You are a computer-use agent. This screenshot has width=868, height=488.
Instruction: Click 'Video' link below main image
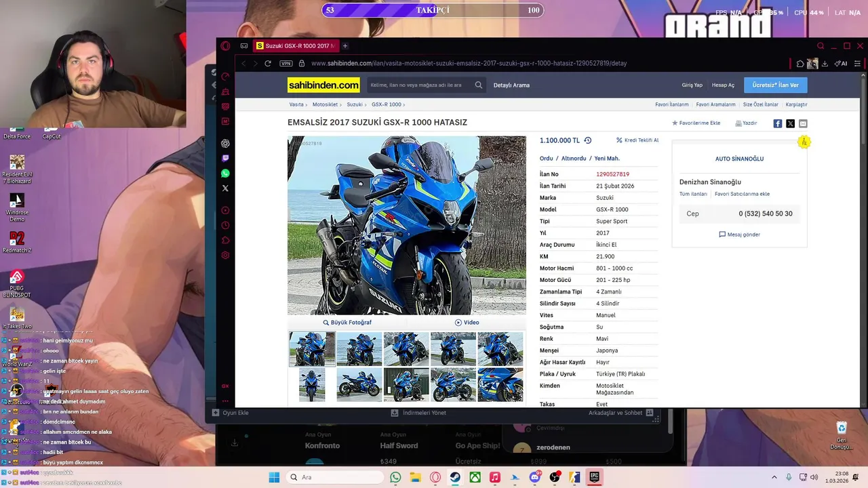467,323
